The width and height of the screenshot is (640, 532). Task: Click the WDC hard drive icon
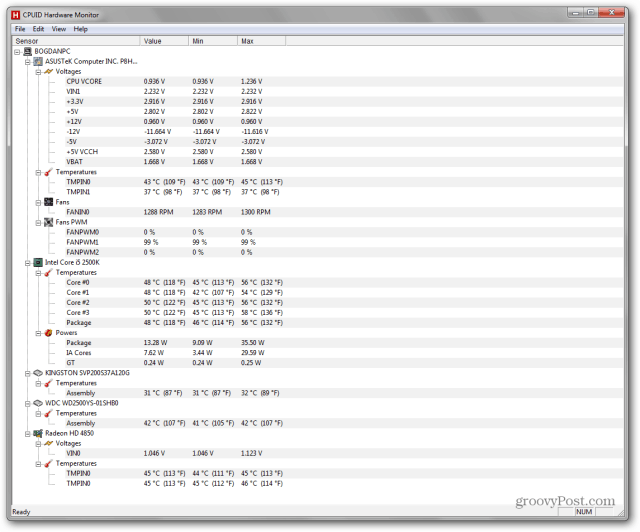[39, 402]
